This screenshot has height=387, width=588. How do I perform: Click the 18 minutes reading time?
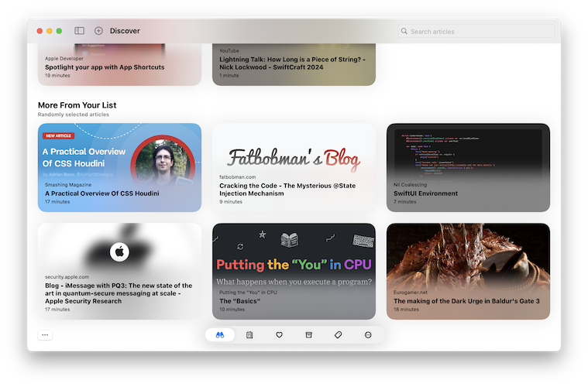click(x=406, y=310)
